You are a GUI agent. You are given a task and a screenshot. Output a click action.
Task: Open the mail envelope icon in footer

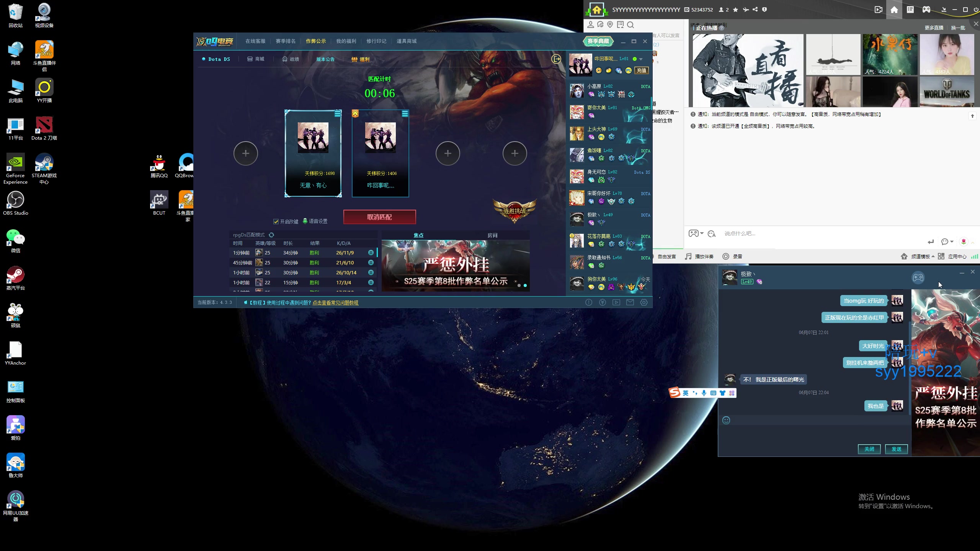pyautogui.click(x=630, y=302)
